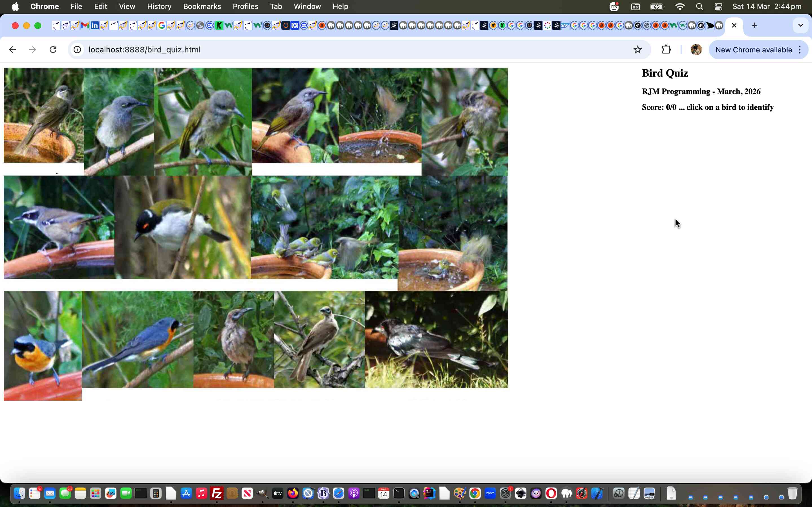Bookmark this page with star icon
Screen dimensions: 812x507
[x=637, y=50]
